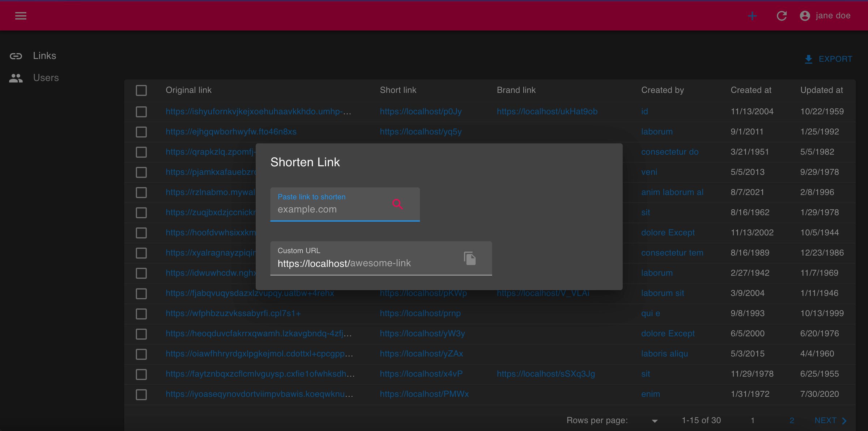Click the user avatar next to jane doe

(804, 16)
